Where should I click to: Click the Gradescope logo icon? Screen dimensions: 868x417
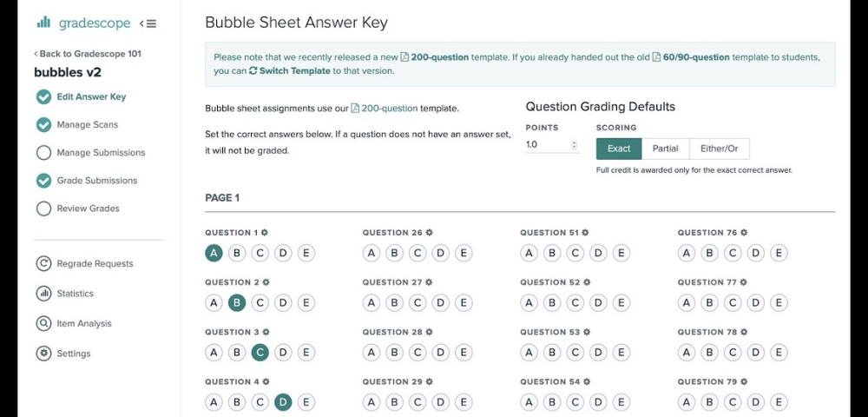(x=43, y=22)
